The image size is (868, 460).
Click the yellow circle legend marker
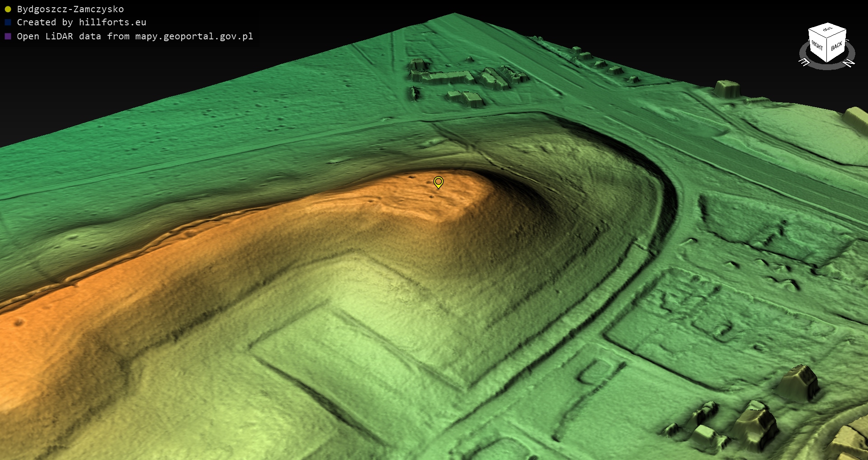(8, 9)
